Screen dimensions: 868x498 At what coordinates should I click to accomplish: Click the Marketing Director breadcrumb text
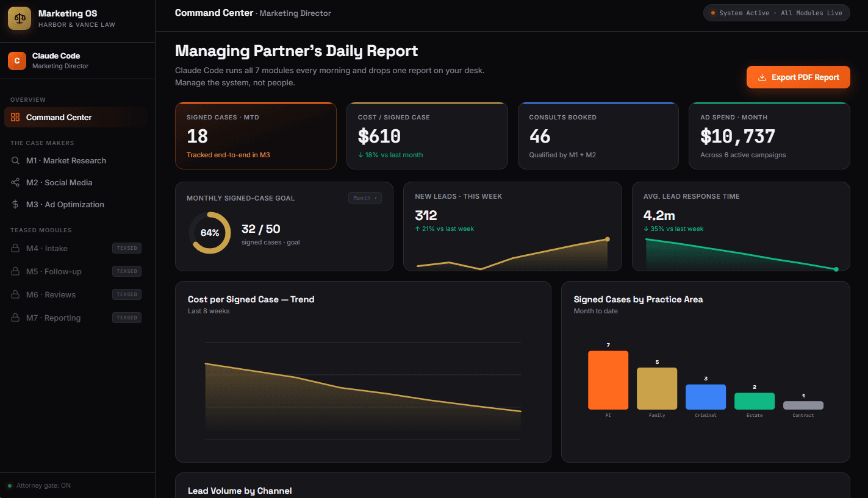click(295, 13)
